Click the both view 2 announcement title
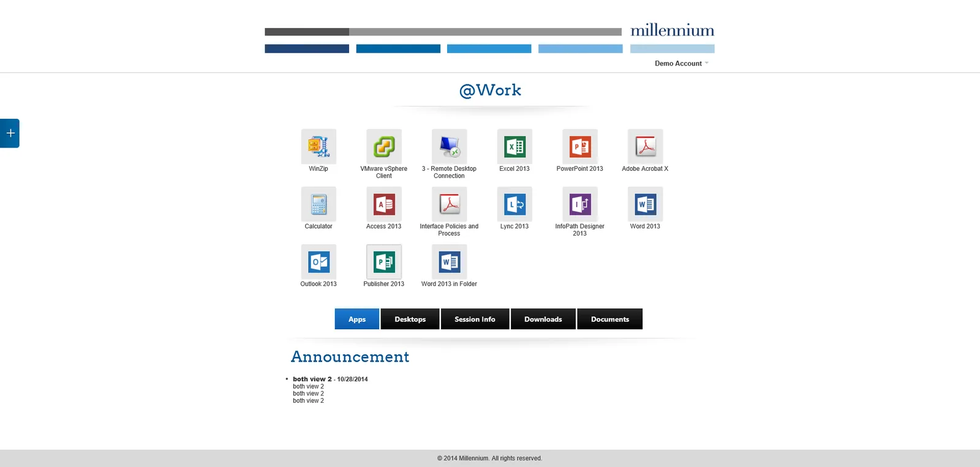This screenshot has width=980, height=467. coord(312,379)
